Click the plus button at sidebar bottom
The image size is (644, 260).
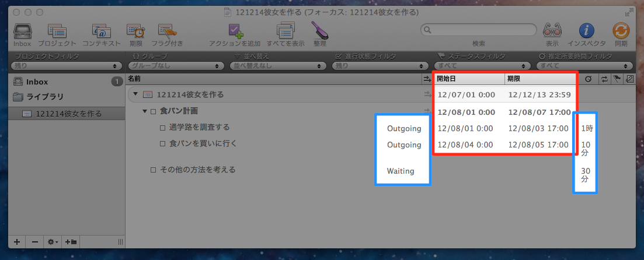coord(17,242)
